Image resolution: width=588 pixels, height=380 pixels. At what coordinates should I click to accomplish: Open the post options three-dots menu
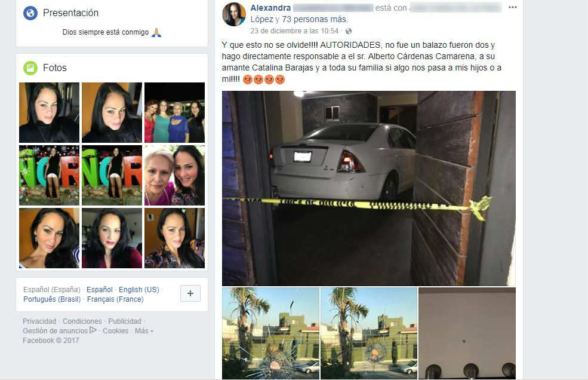(512, 7)
